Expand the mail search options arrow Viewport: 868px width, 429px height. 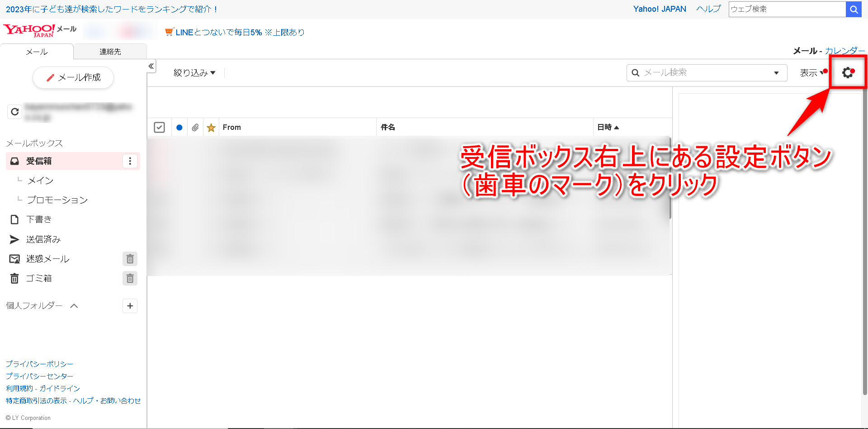click(776, 73)
